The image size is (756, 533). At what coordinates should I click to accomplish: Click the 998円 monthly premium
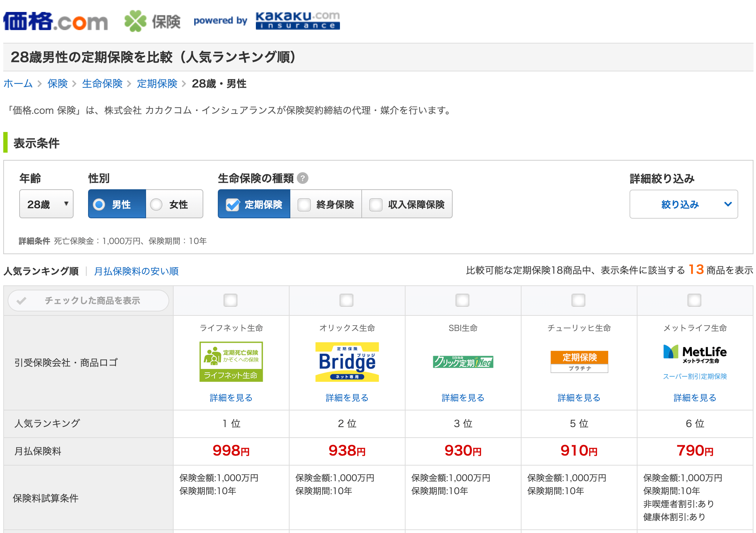231,451
